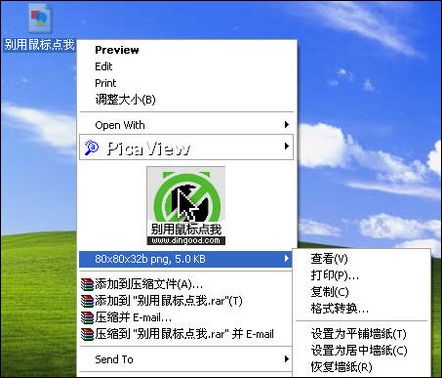Choose 恢复墙纸(R) option

[x=362, y=367]
